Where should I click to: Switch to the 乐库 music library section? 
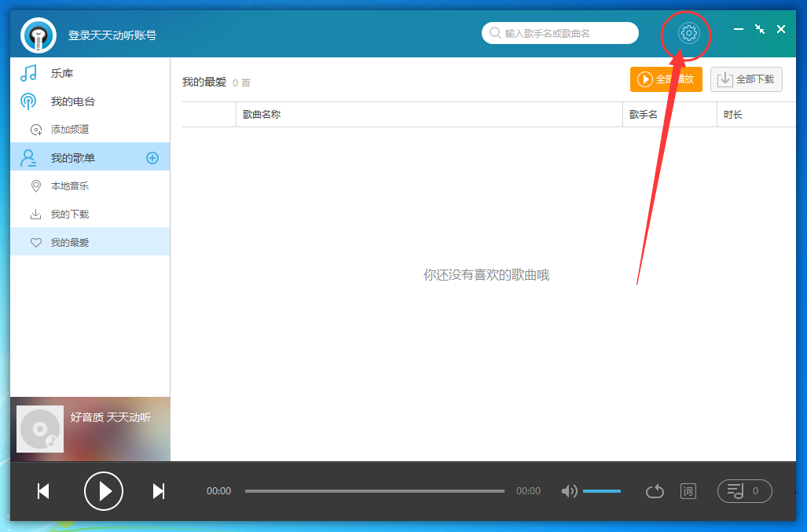tap(29, 72)
